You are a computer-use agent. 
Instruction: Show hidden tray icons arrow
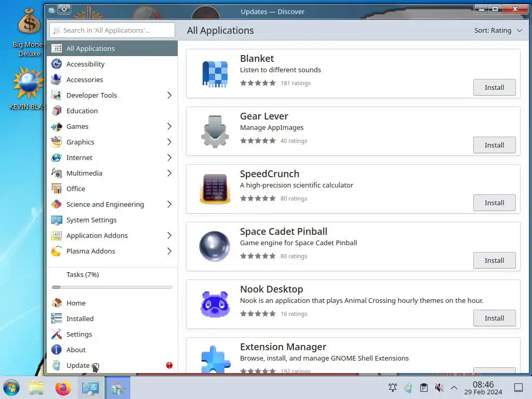coord(454,388)
